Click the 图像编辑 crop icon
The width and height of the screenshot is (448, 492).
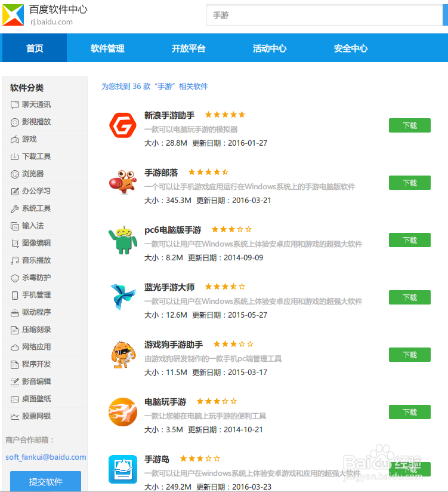coord(15,243)
